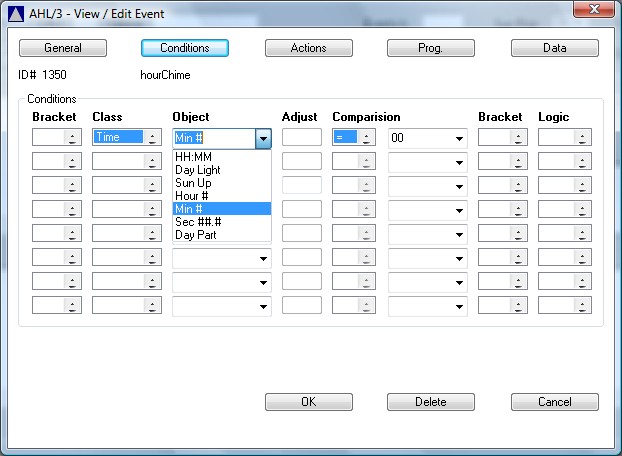Collapse the 'Min #' Object dropdown arrow
Viewport: 622px width, 456px height.
(263, 138)
